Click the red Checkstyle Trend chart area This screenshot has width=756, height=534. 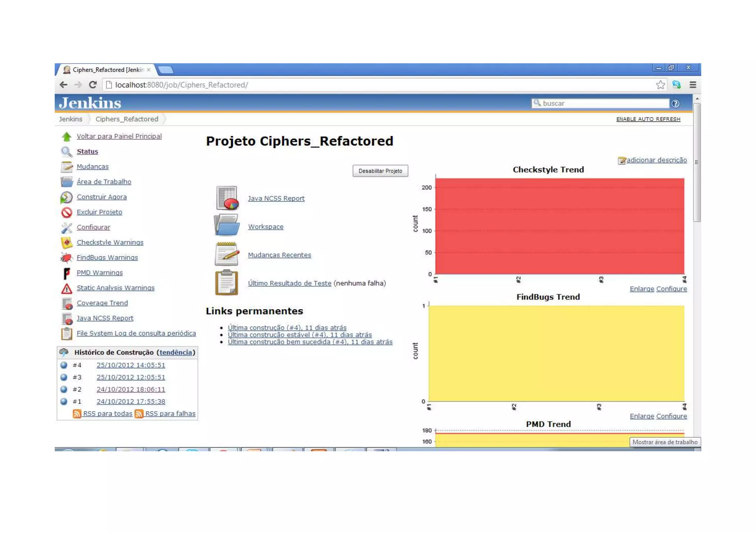(x=559, y=226)
